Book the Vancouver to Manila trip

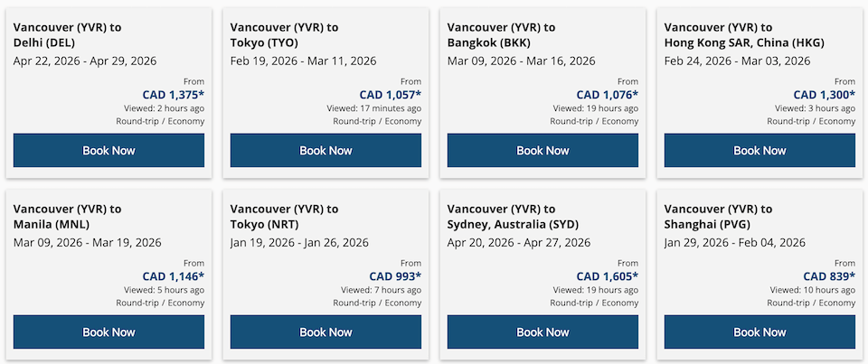(108, 332)
